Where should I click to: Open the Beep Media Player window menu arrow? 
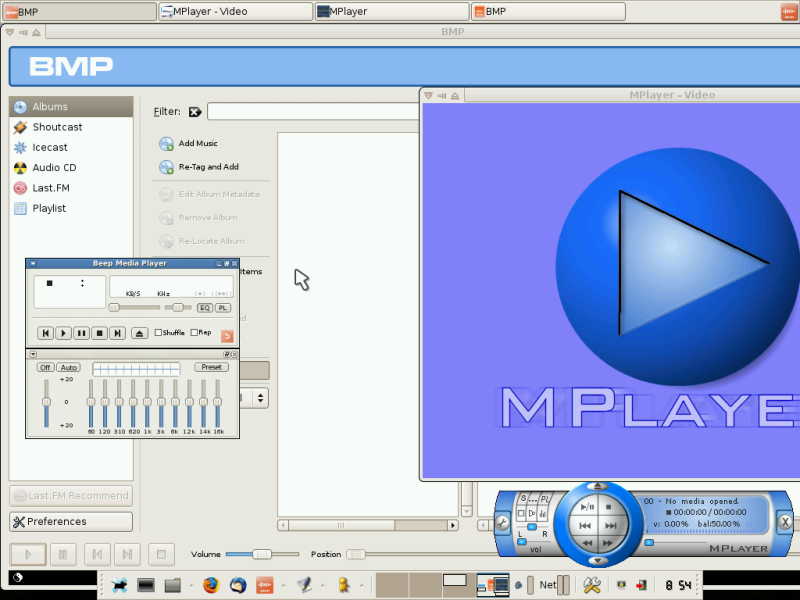click(33, 263)
